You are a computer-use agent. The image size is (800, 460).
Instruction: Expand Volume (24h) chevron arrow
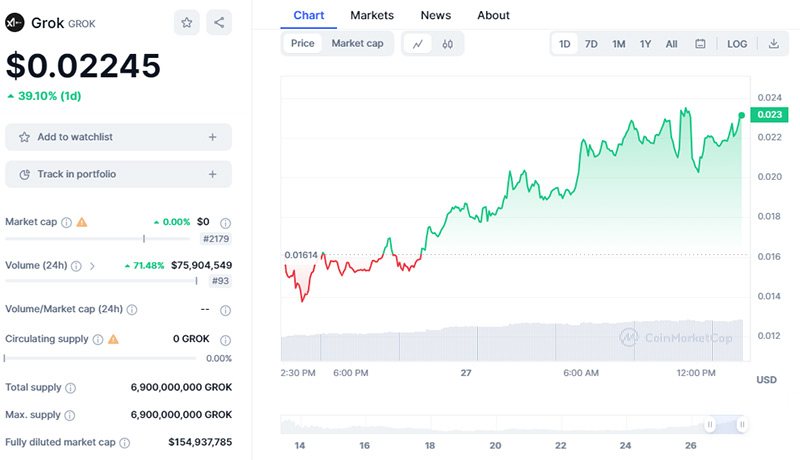click(x=92, y=266)
